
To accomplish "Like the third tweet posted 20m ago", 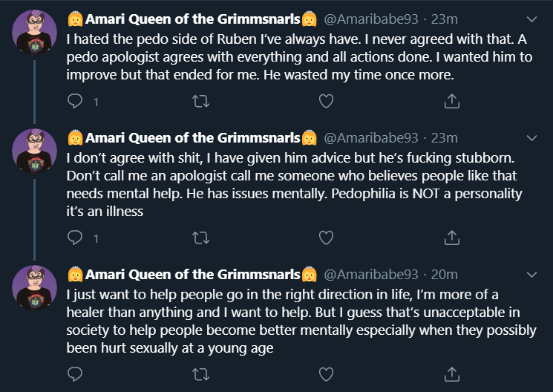I will point(326,374).
